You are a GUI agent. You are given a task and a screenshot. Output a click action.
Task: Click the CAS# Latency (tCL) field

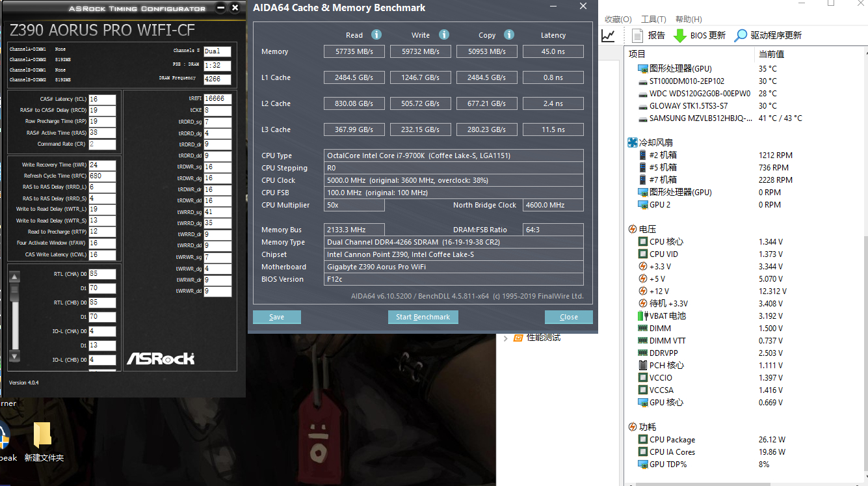[102, 100]
